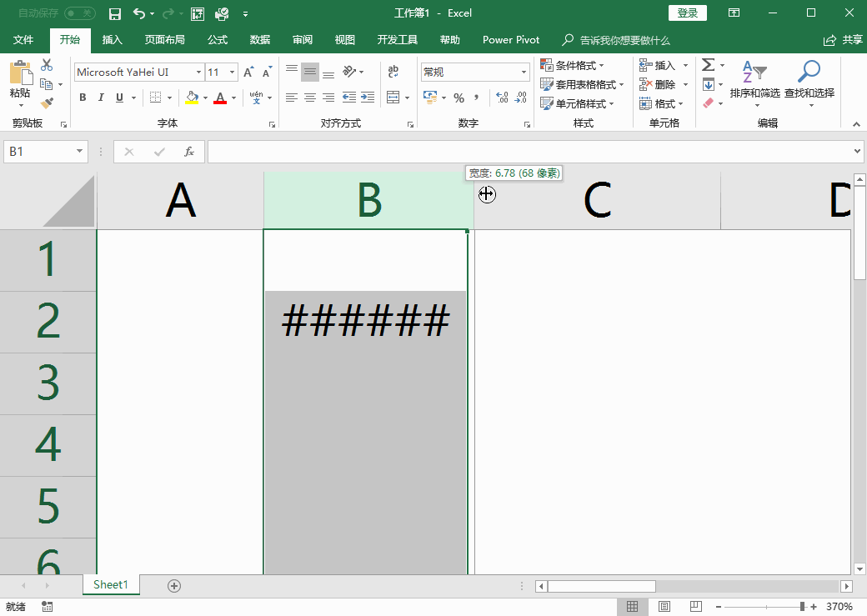
Task: Click the Percent Style icon
Action: tap(459, 98)
